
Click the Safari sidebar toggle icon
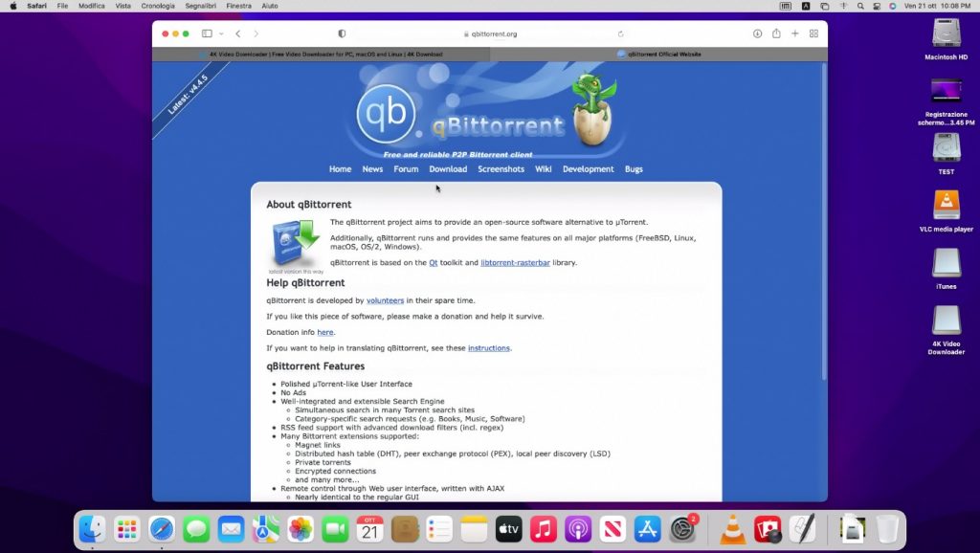click(x=206, y=33)
